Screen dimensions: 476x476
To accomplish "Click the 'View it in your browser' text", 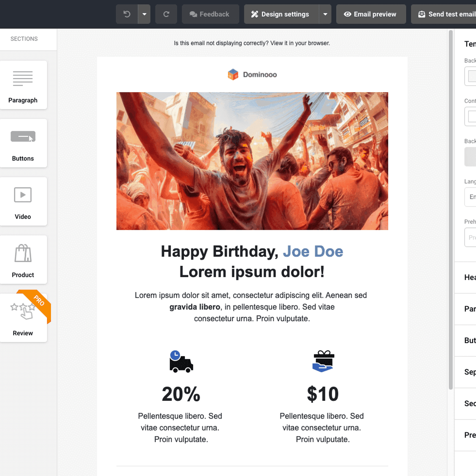I will click(300, 43).
